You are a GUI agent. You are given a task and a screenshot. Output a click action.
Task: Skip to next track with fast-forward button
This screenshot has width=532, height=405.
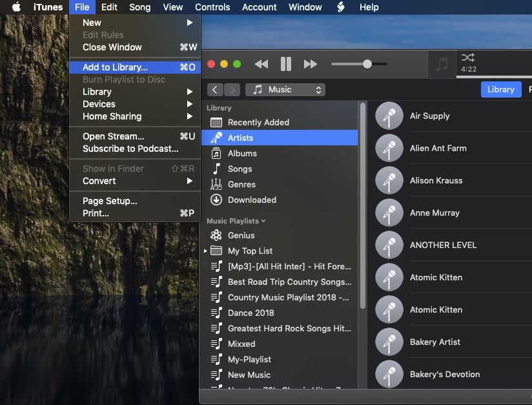pyautogui.click(x=311, y=64)
